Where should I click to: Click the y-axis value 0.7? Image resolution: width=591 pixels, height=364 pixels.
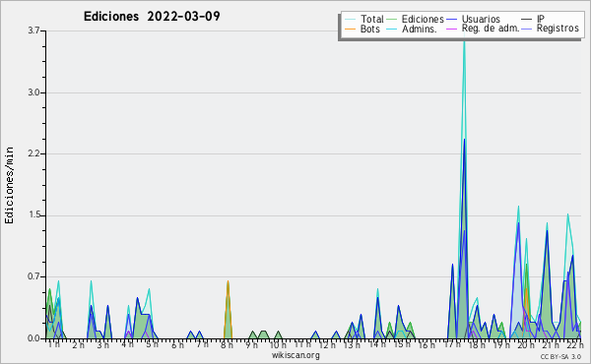tap(33, 276)
